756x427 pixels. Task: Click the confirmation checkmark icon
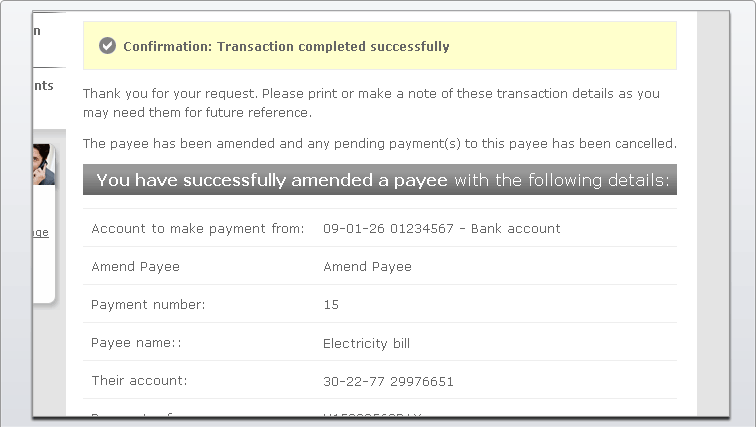(x=108, y=46)
